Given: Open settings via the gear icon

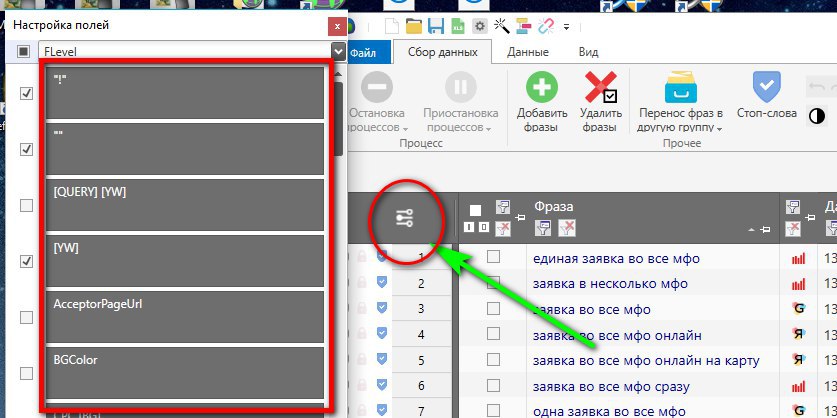Looking at the screenshot, I should point(480,26).
